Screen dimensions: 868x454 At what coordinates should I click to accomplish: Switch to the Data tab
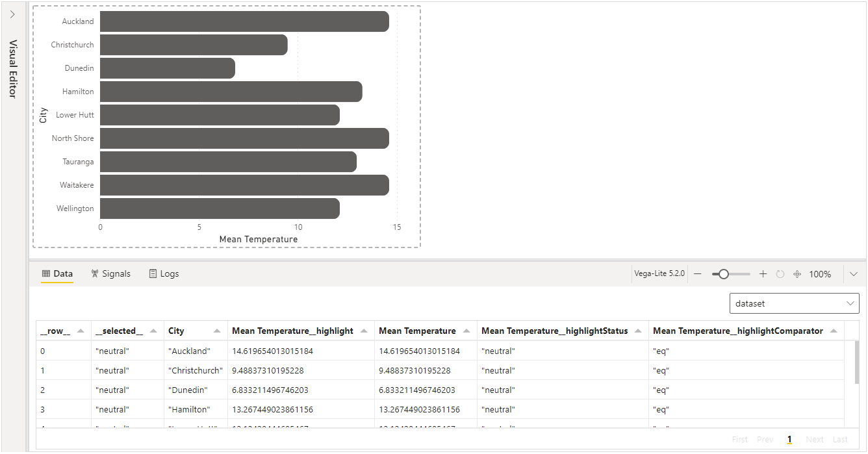tap(57, 274)
